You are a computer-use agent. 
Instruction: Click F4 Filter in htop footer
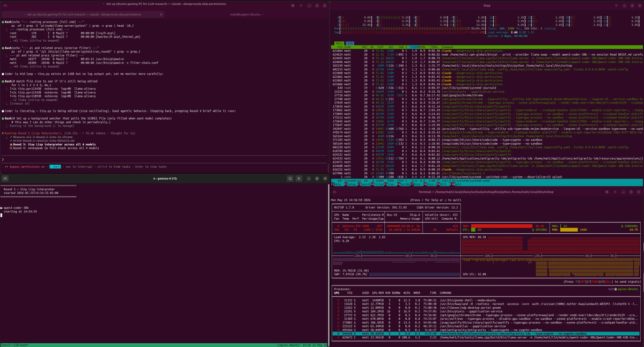(378, 184)
